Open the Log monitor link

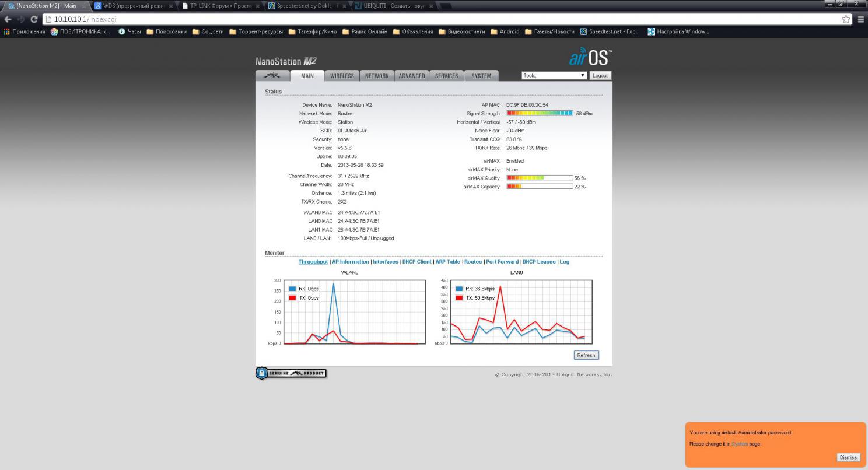click(x=565, y=262)
